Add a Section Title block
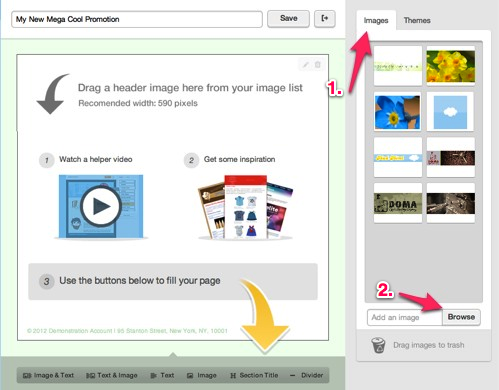 pos(254,375)
